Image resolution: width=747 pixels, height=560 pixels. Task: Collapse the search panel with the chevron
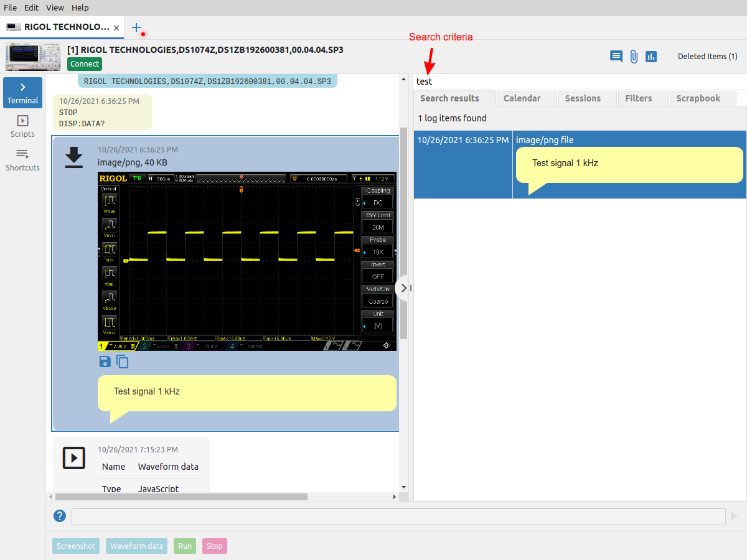403,288
